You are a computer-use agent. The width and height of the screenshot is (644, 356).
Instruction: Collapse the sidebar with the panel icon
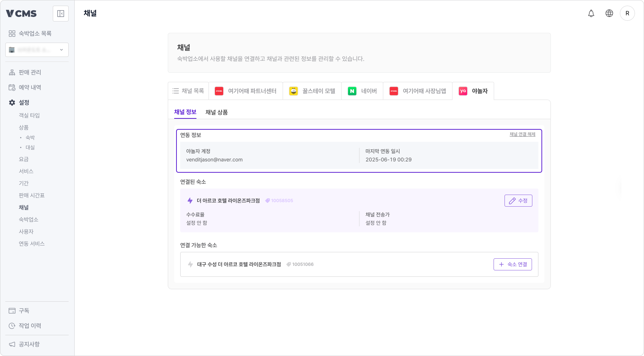(60, 14)
